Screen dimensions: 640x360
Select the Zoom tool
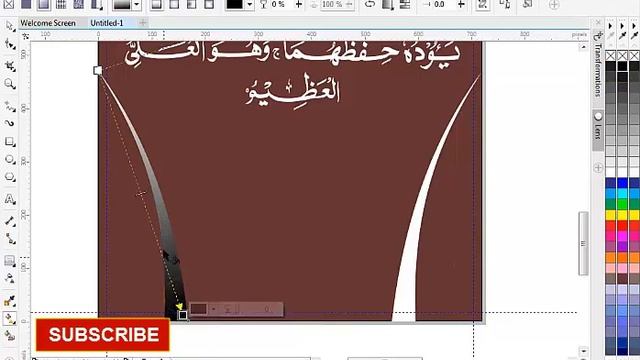tap(10, 84)
